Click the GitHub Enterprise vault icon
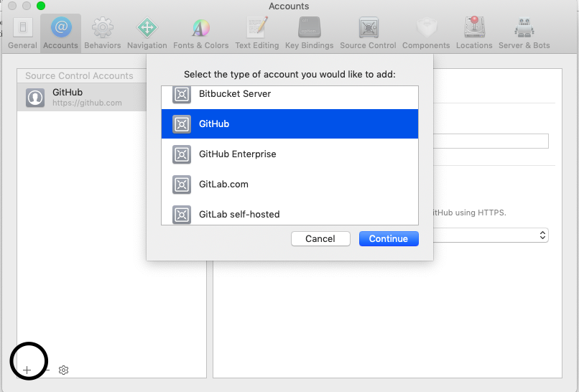The width and height of the screenshot is (579, 392). pos(182,154)
